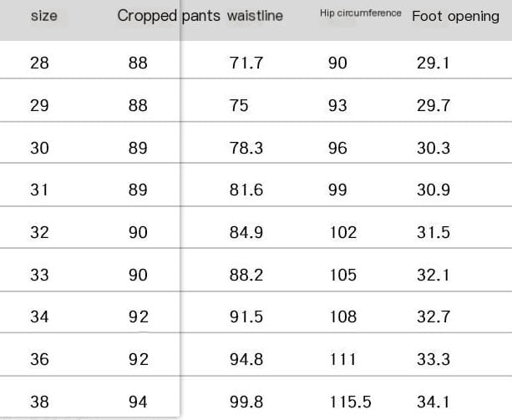The height and width of the screenshot is (420, 512).
Task: Select size 38 in the size column
Action: (x=39, y=402)
